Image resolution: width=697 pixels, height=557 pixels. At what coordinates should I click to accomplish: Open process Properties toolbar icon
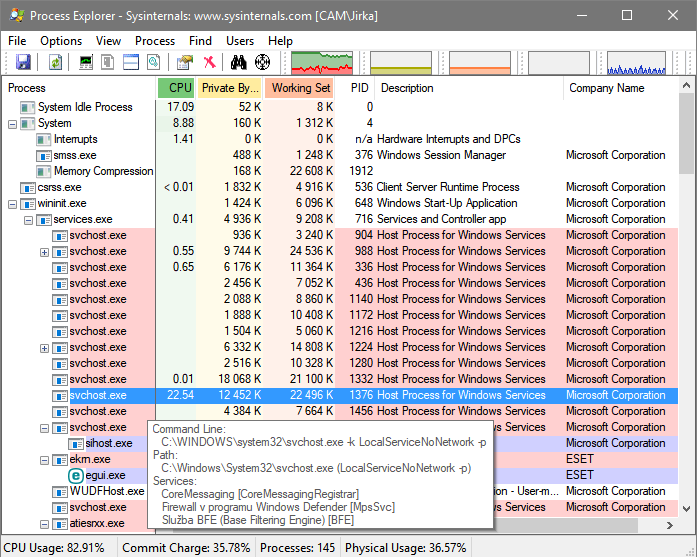[184, 62]
